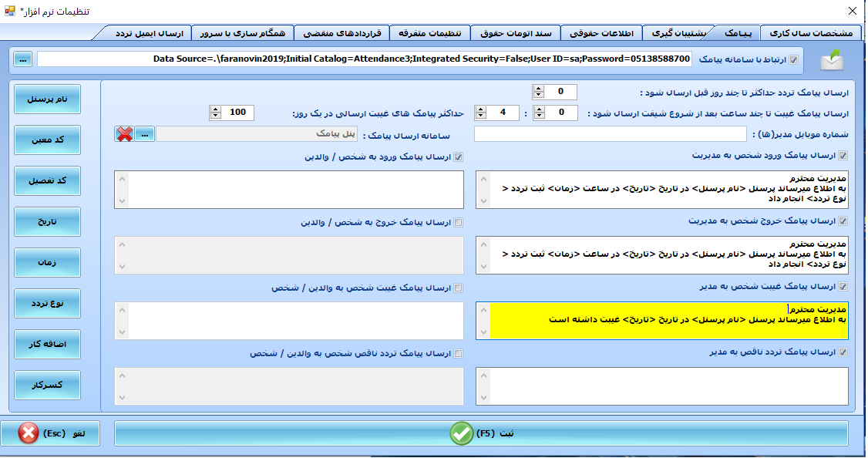This screenshot has height=458, width=868.
Task: Click the red cancel icon on لغو (Esc)
Action: 29,433
